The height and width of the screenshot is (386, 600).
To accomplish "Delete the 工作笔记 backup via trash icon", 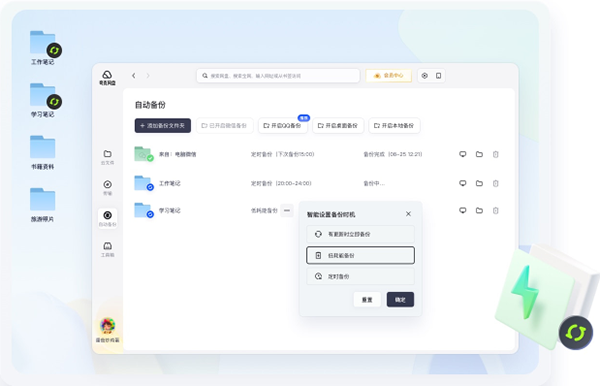I will click(496, 183).
